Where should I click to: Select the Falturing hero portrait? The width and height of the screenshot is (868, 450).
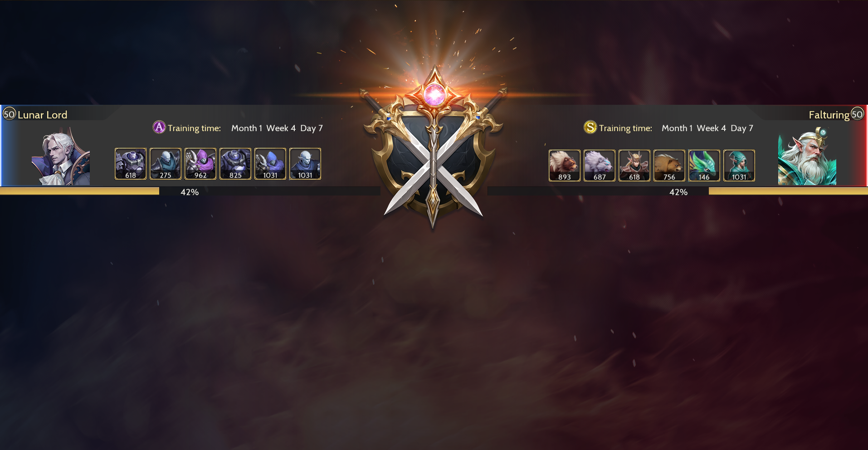pos(807,156)
